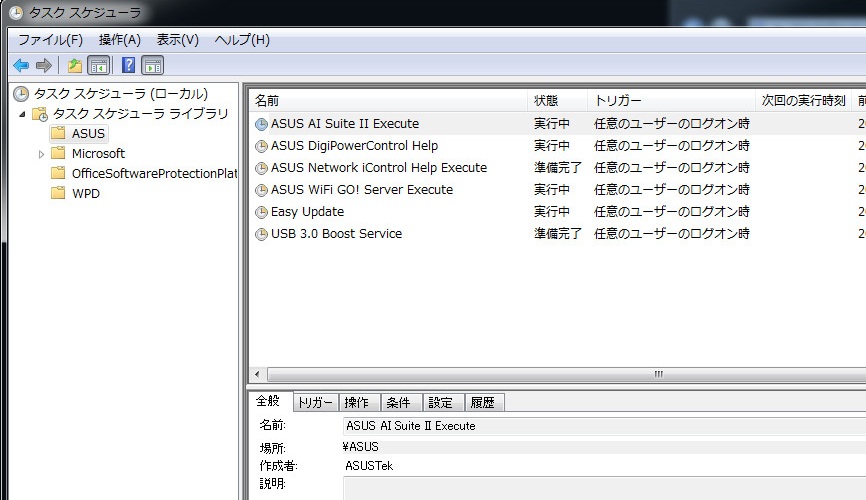Select the OfficeSoftwareProtectionPlatform tree folder
The height and width of the screenshot is (500, 866).
tap(154, 173)
